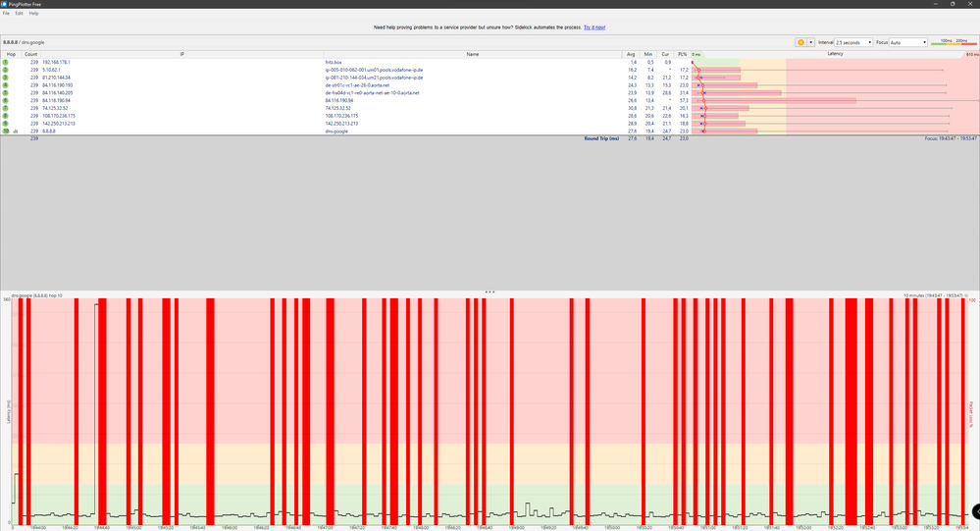Select the 142.250.213.213 IP cell
Image resolution: width=980 pixels, height=531 pixels.
pos(59,124)
